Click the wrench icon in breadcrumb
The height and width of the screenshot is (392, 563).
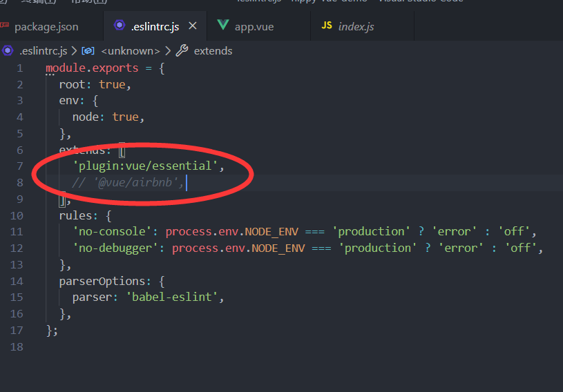(182, 50)
